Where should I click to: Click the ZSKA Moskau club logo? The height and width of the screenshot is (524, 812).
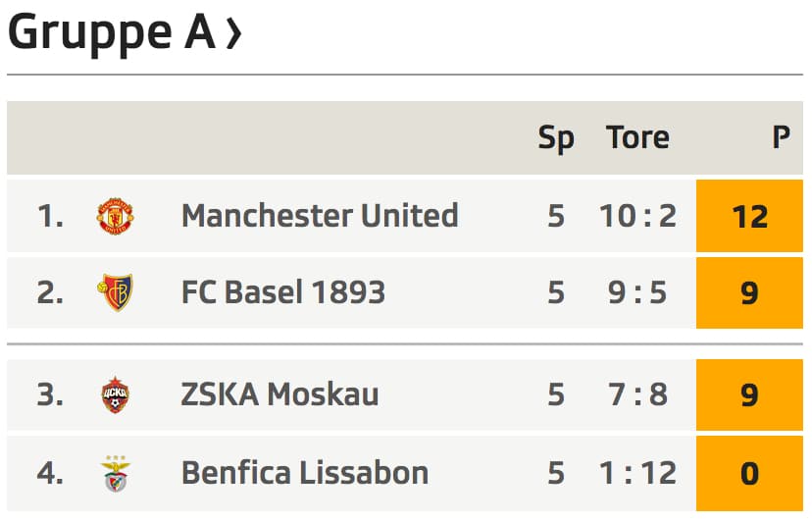(115, 394)
